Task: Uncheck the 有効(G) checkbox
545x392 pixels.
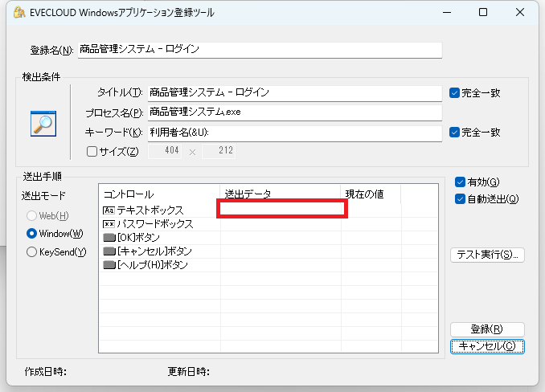Action: tap(460, 182)
